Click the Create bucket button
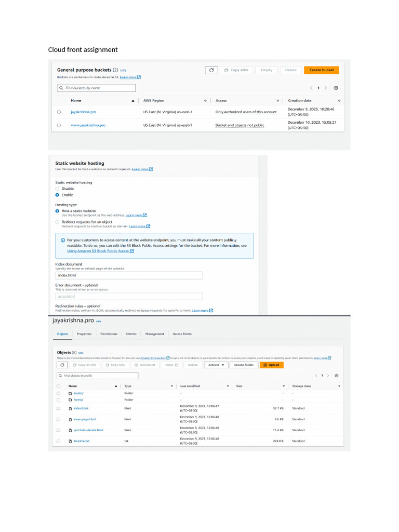The height and width of the screenshot is (532, 399). coord(322,70)
